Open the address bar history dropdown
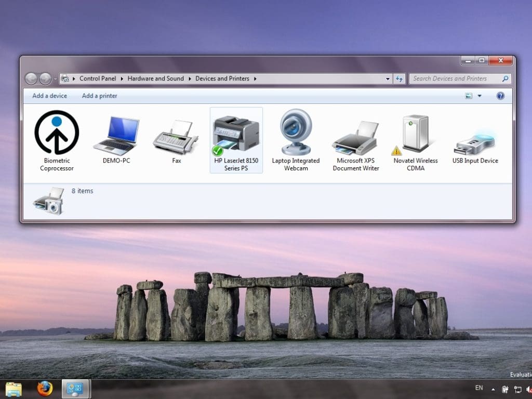 click(388, 78)
